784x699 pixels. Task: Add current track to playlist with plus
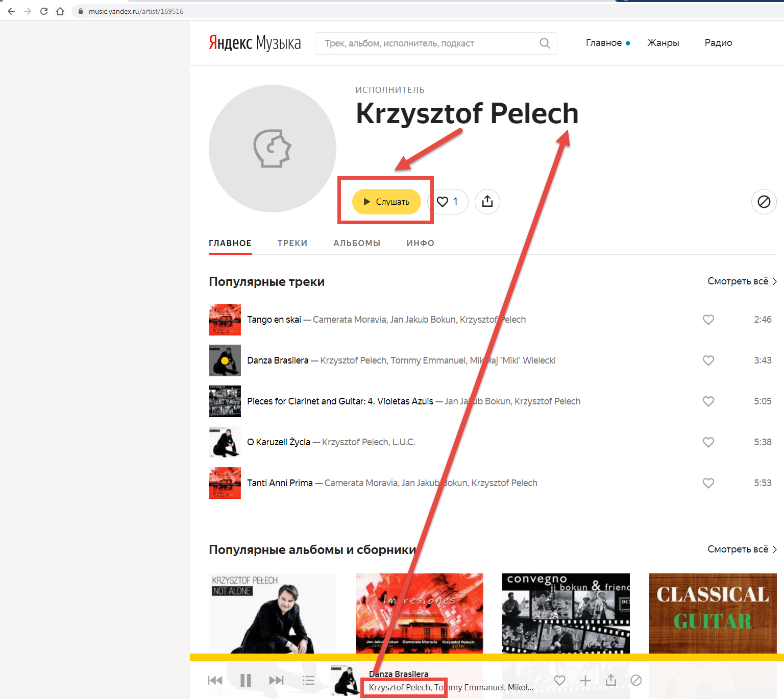click(x=585, y=680)
